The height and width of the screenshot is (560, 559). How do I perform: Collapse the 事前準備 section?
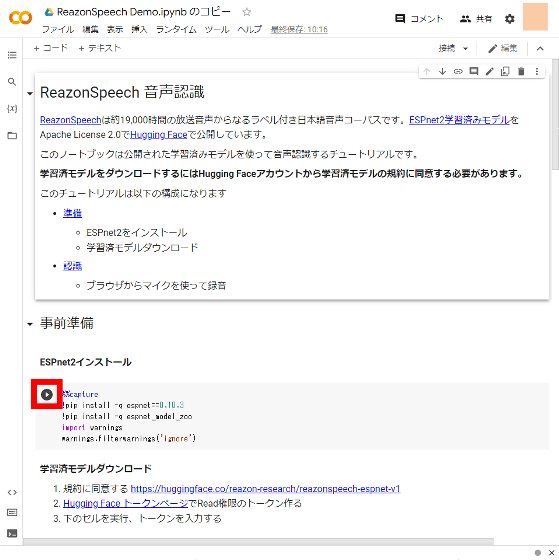tap(30, 324)
